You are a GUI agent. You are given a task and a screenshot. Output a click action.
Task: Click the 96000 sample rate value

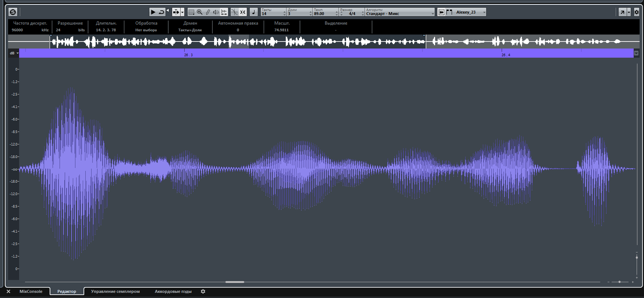tap(17, 30)
